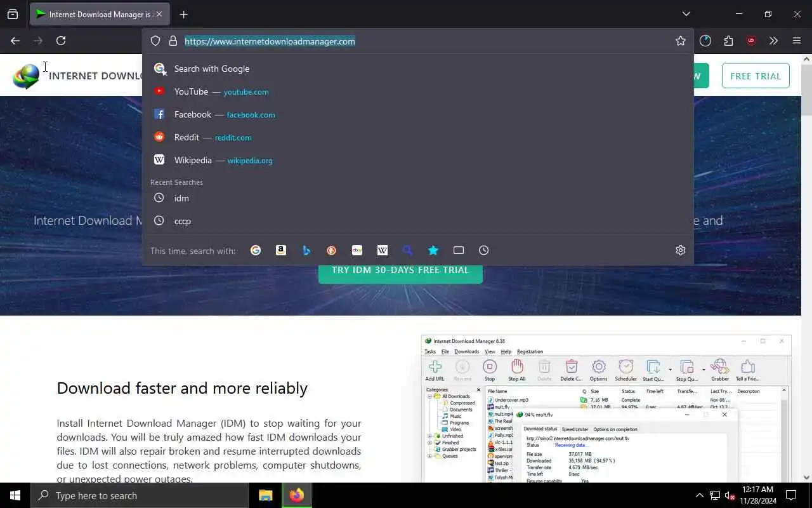Click the muted volume tray icon
Viewport: 812px width, 508px height.
[730, 495]
